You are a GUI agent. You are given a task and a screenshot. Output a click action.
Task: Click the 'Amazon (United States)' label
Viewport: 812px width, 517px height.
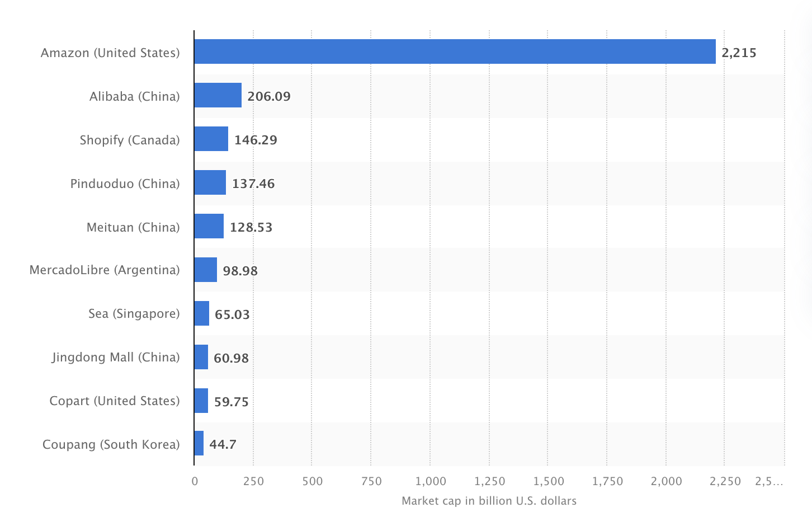point(110,53)
